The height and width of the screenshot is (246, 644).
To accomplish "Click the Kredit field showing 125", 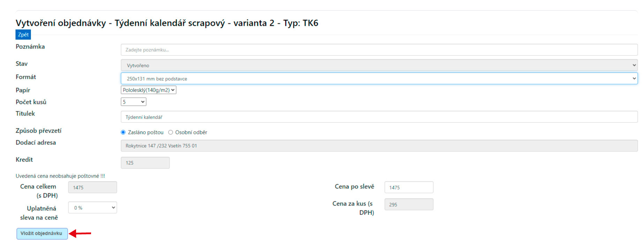I will click(145, 163).
